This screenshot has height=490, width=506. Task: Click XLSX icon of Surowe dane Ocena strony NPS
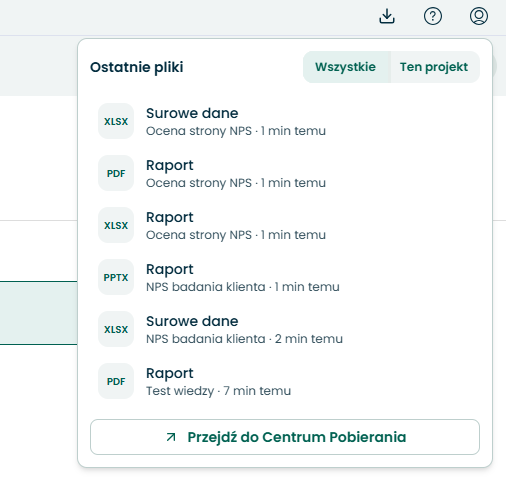tap(116, 121)
